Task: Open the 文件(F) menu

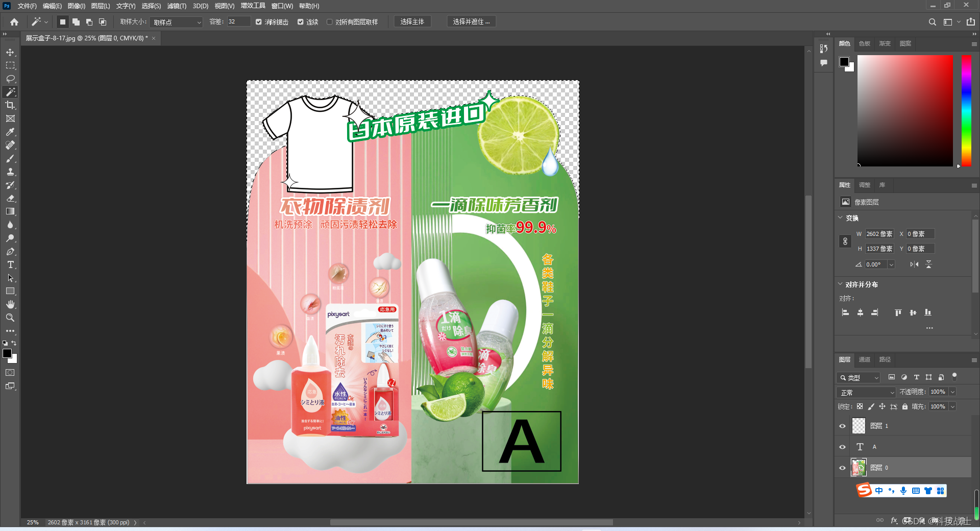Action: point(27,6)
